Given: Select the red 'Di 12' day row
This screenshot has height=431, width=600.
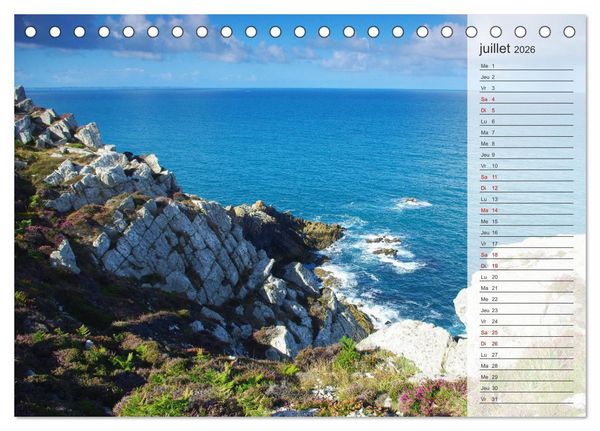Looking at the screenshot, I should point(527,188).
